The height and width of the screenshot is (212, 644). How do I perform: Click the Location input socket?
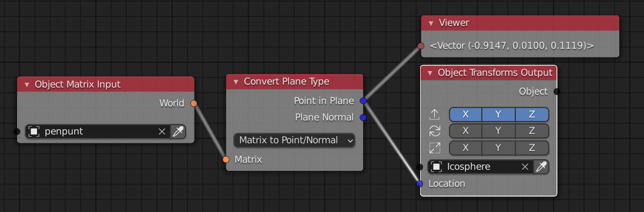click(420, 184)
